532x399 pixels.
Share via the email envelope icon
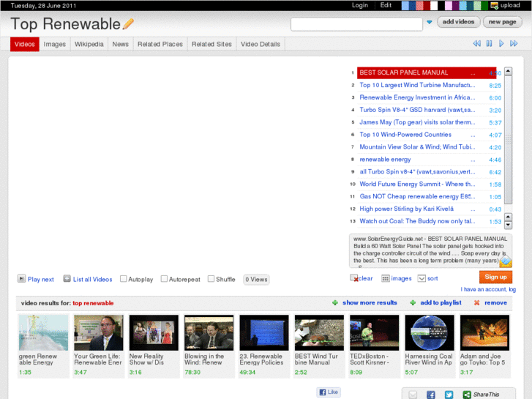pos(413,395)
